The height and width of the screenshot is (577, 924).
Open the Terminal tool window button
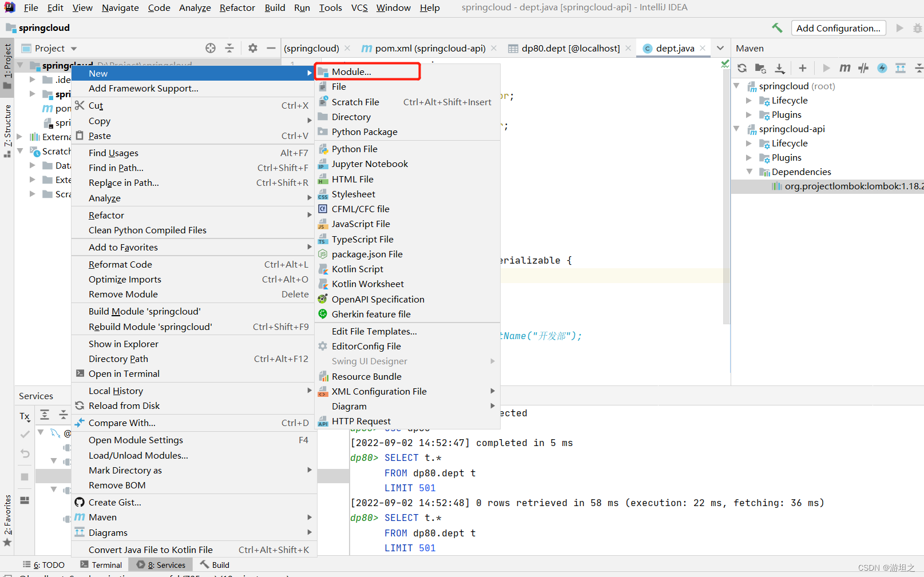101,565
